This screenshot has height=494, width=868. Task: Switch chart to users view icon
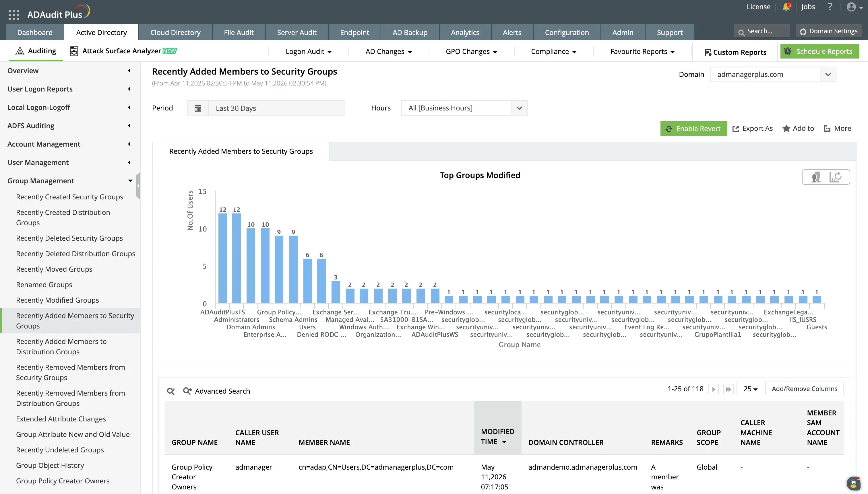point(816,177)
